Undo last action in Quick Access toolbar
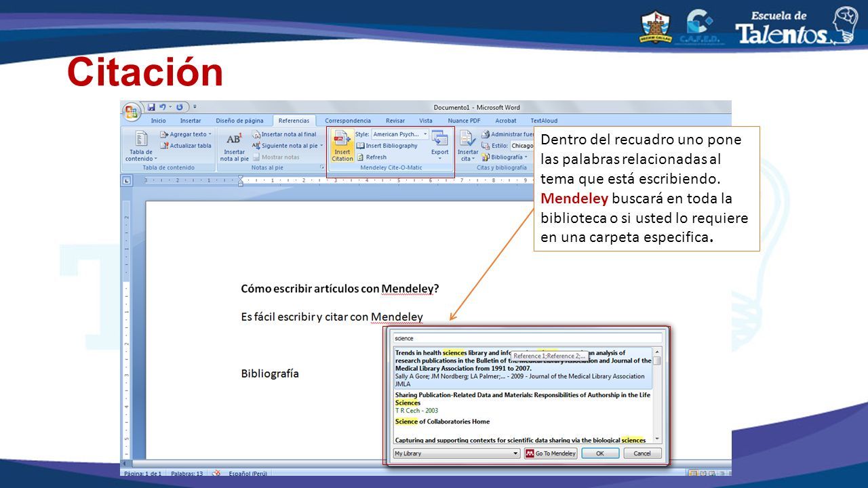The width and height of the screenshot is (868, 488). coord(163,107)
